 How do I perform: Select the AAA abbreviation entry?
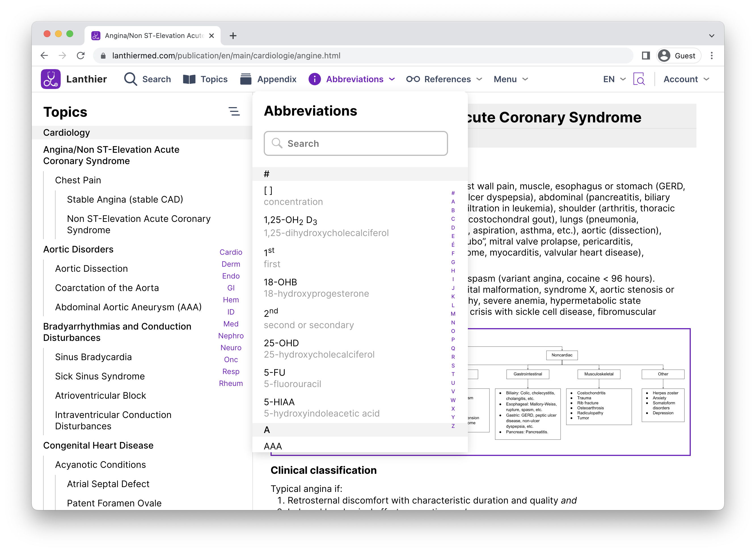click(273, 446)
